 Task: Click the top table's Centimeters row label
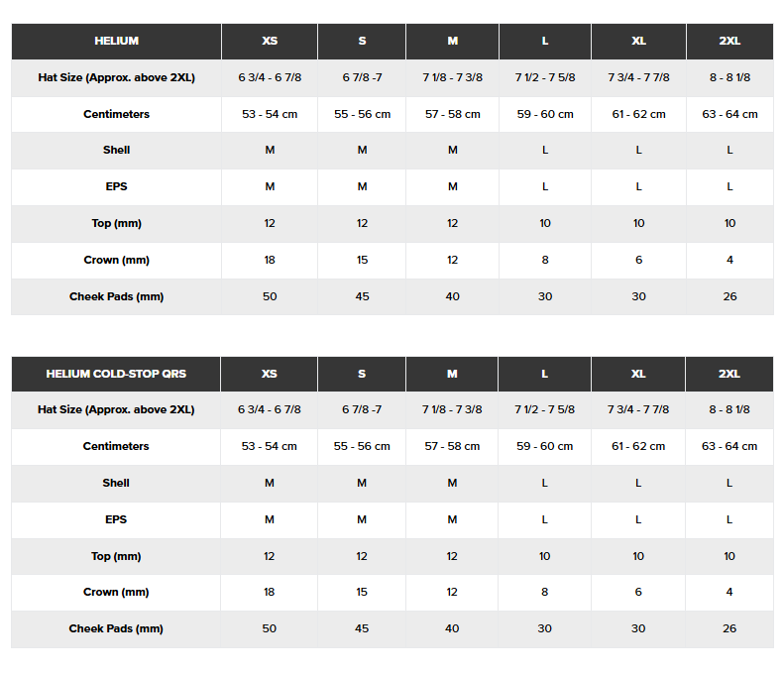[116, 114]
